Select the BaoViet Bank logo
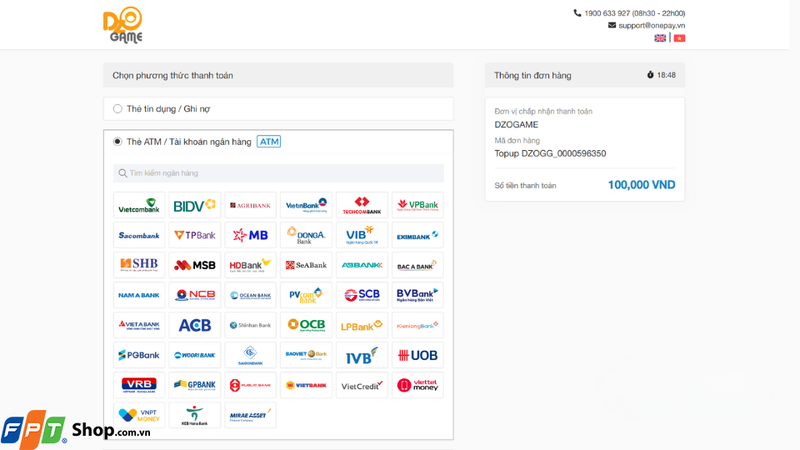The image size is (800, 450). [x=306, y=355]
